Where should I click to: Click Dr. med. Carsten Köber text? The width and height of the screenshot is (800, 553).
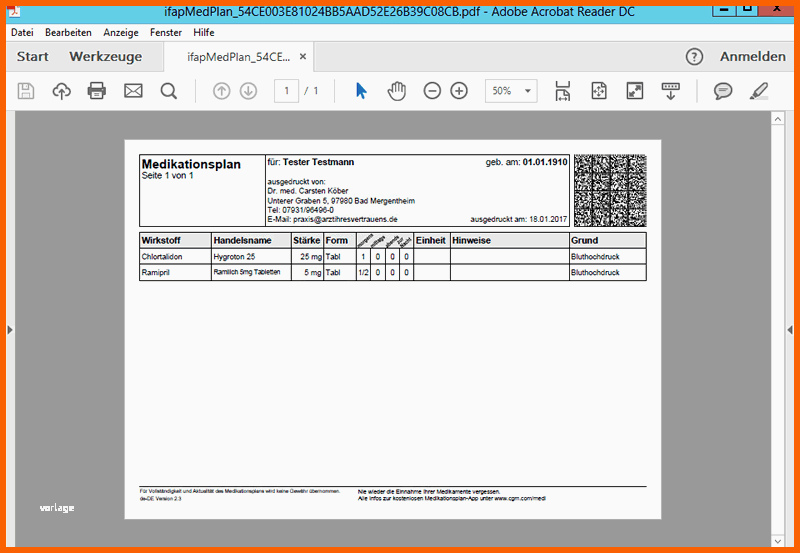(308, 191)
